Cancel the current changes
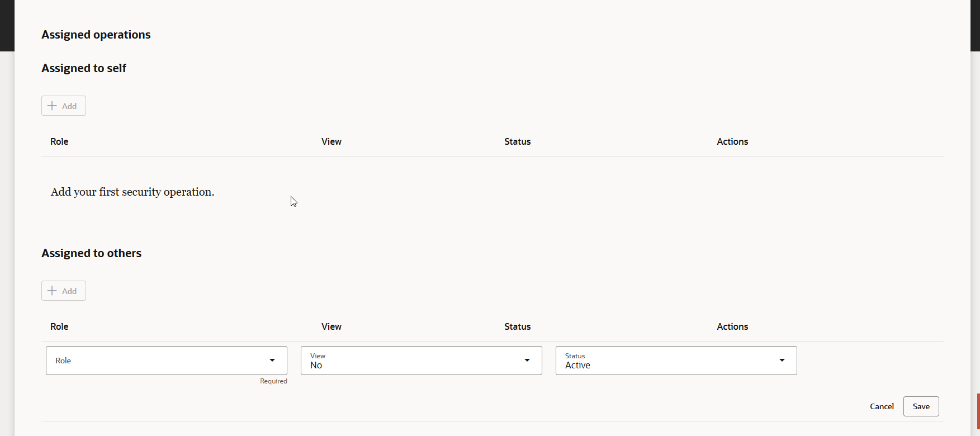 click(882, 406)
